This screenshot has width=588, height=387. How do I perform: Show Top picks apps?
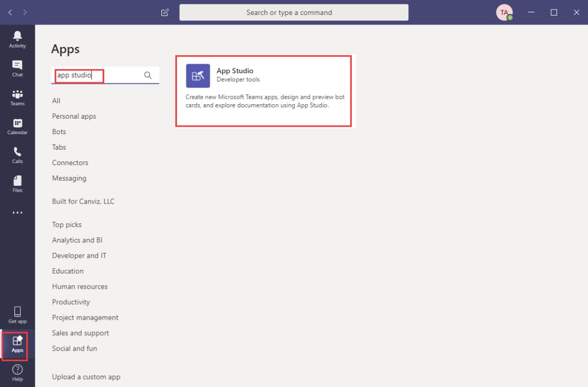tap(67, 225)
